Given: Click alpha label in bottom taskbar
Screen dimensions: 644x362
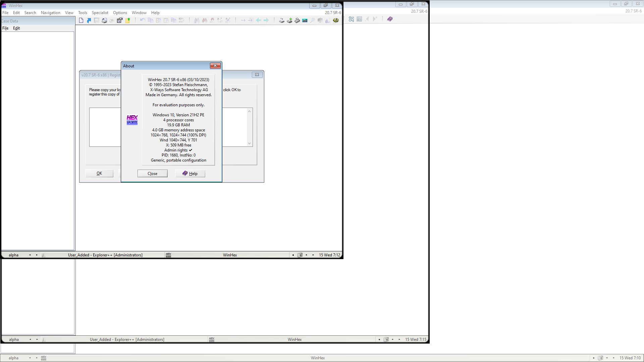Looking at the screenshot, I should point(13,358).
